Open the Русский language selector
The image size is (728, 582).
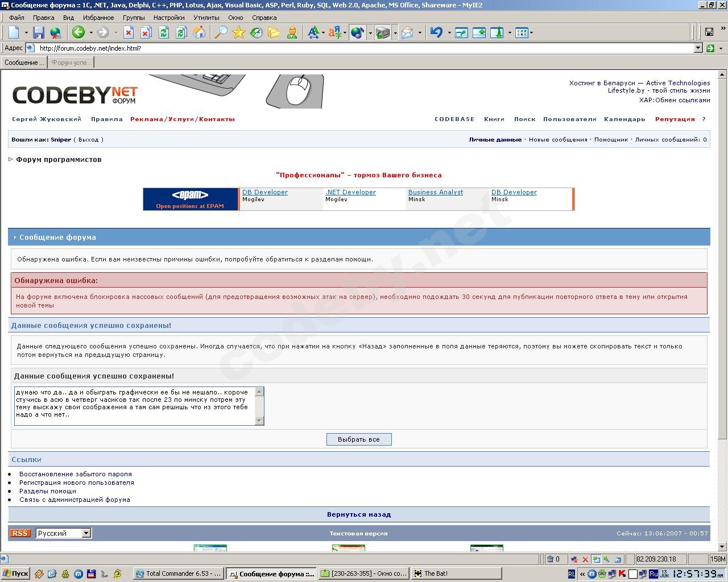(63, 533)
